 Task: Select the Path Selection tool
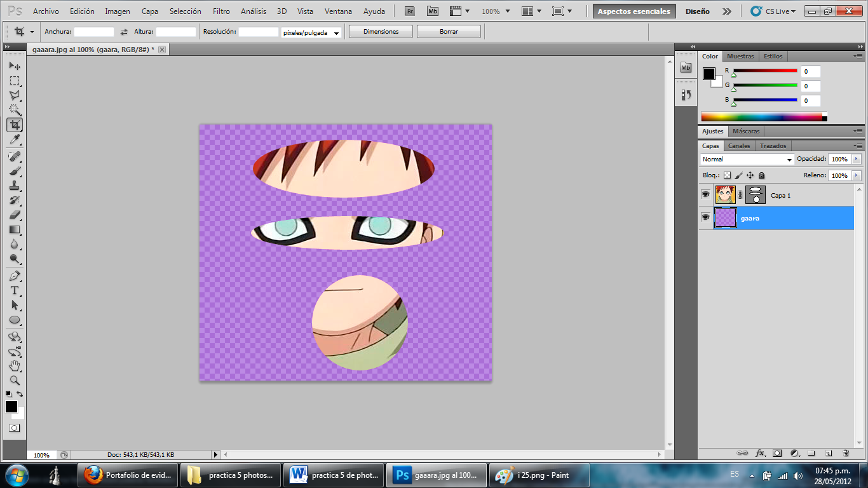point(15,305)
